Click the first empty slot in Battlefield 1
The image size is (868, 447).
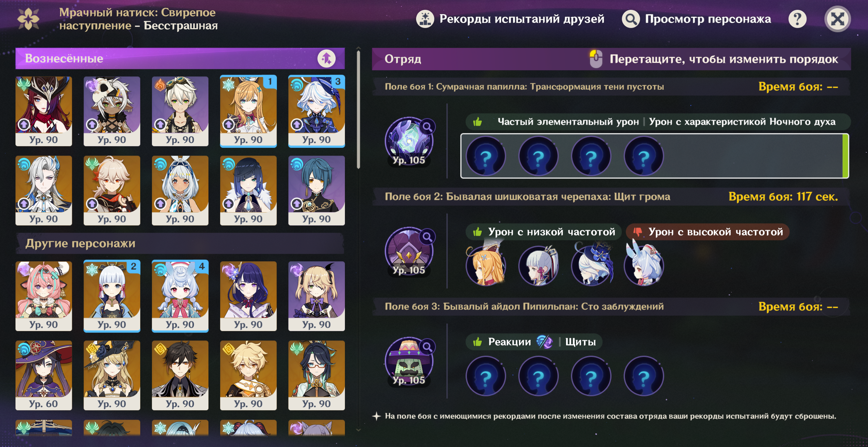click(485, 156)
